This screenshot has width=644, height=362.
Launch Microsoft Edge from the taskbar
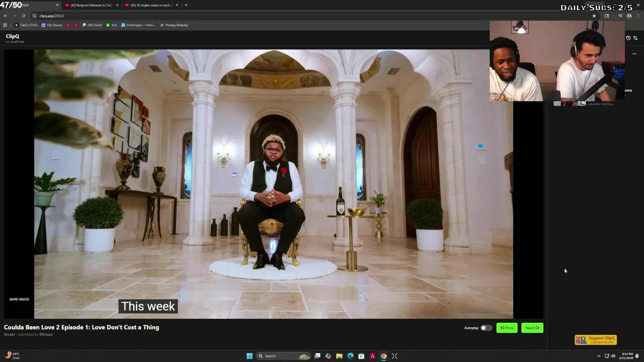(350, 356)
